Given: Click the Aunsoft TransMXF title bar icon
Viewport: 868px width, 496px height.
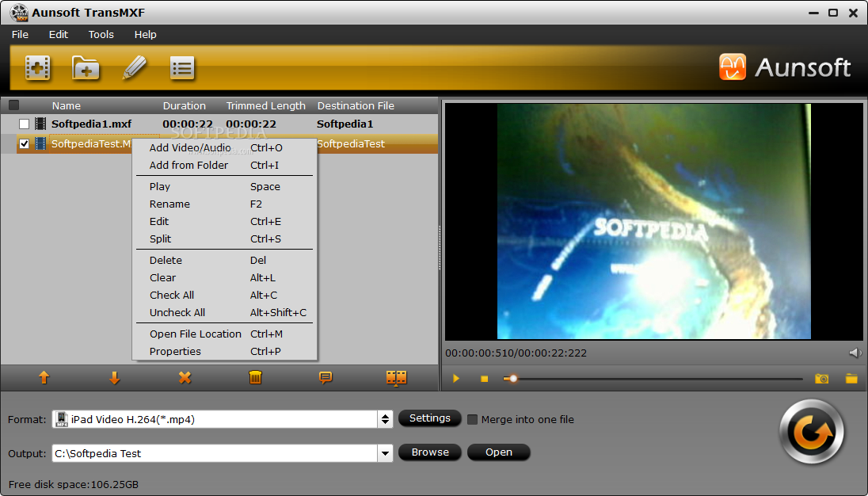Looking at the screenshot, I should point(19,12).
